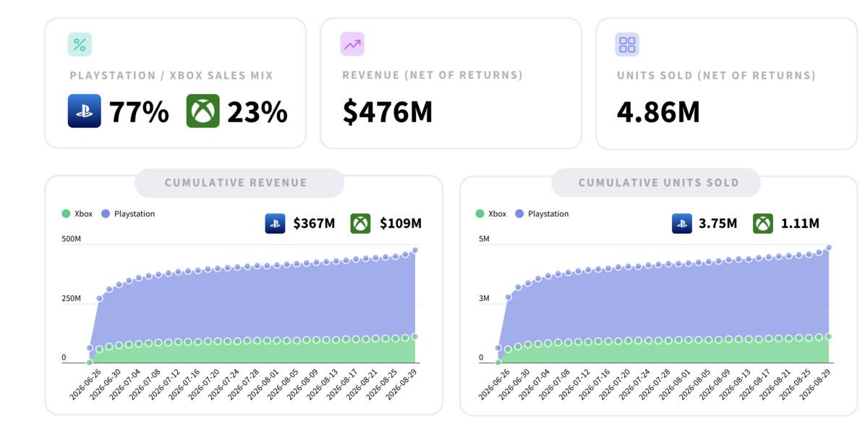Click last Xbox data point on units chart
Screen dimensions: 868x434
tap(829, 336)
